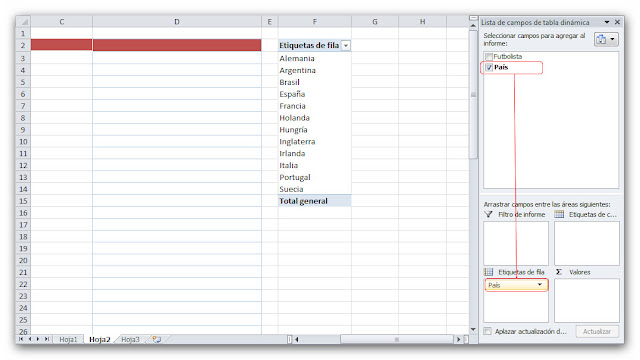Select the Holanda cell

315,118
